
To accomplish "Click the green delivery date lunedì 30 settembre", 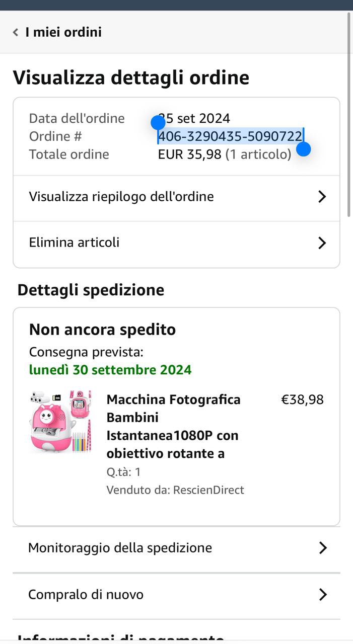I will point(110,370).
